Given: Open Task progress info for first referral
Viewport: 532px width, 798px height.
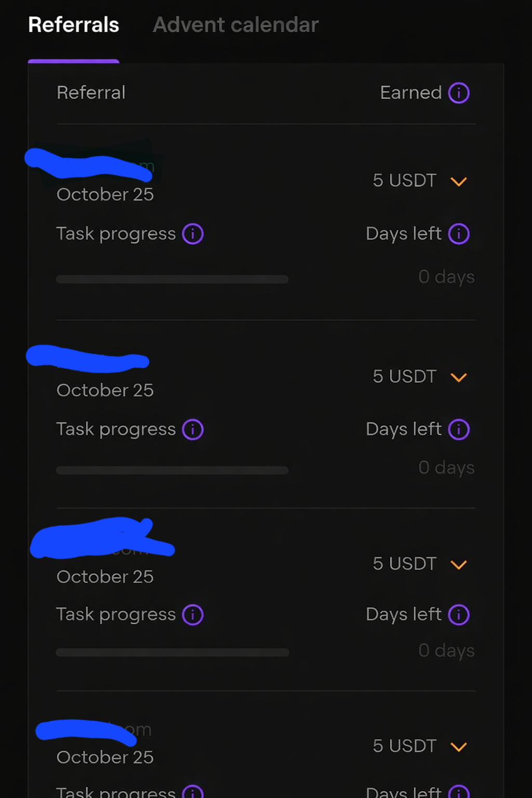Looking at the screenshot, I should click(x=193, y=234).
